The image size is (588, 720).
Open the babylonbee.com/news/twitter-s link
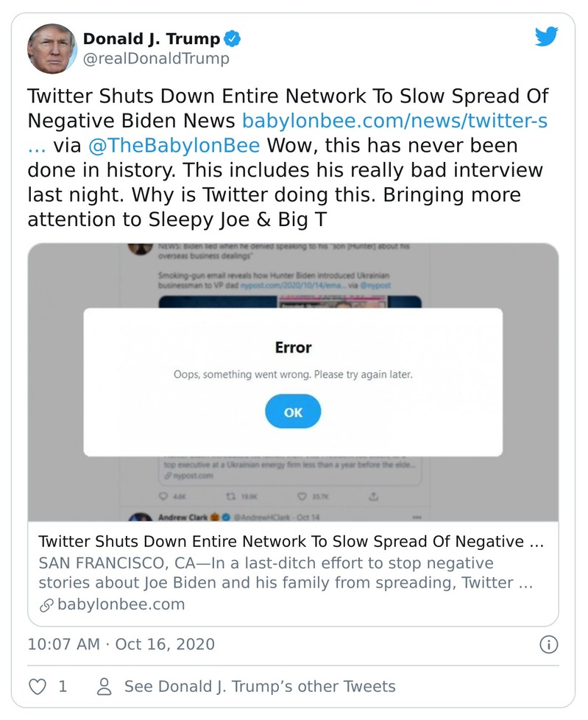click(x=394, y=121)
